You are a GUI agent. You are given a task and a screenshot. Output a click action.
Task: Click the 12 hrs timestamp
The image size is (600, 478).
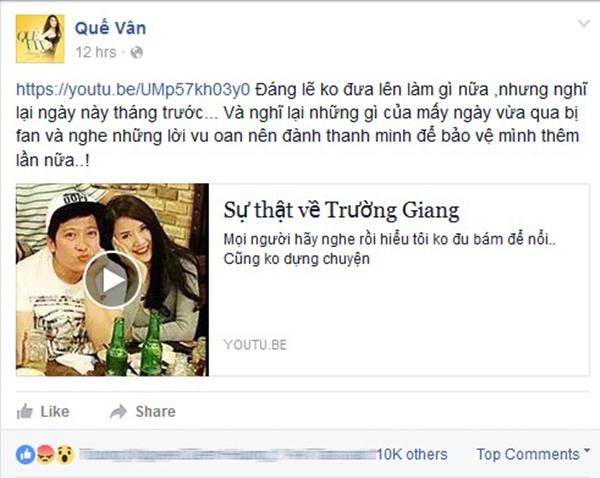click(x=96, y=52)
